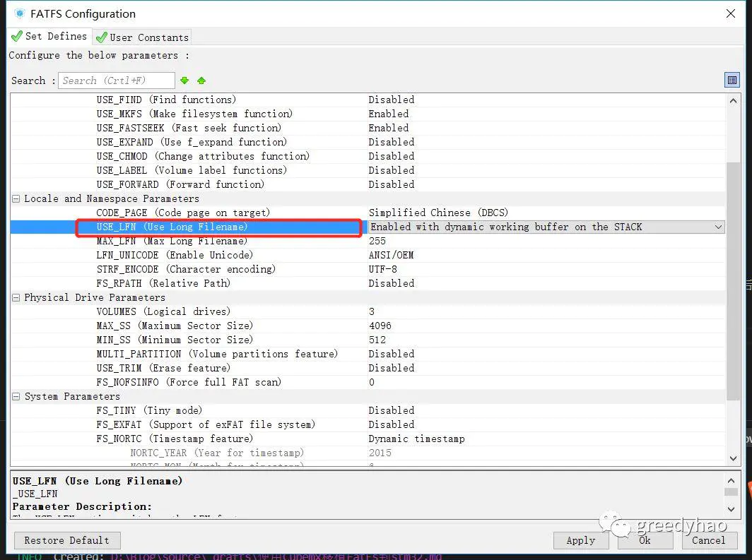Collapse the Locale and Namespace Parameters section
The width and height of the screenshot is (752, 560).
coord(15,198)
